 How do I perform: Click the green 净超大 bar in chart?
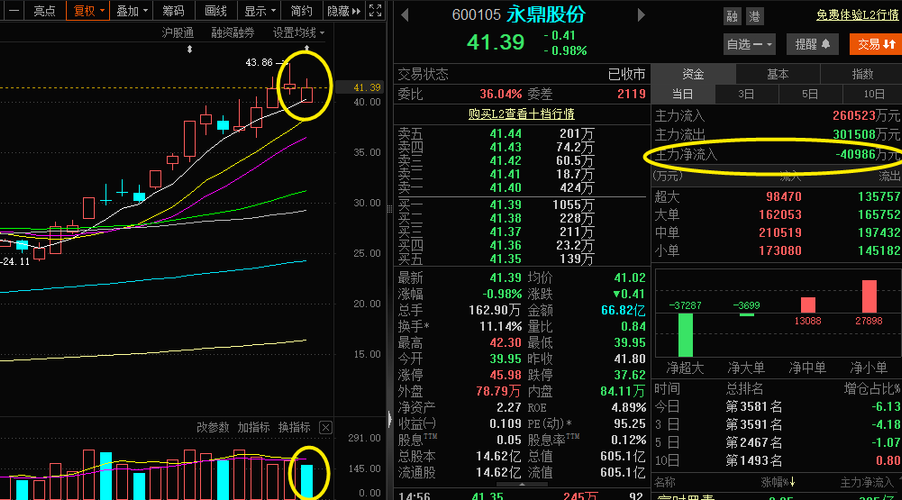(x=685, y=334)
